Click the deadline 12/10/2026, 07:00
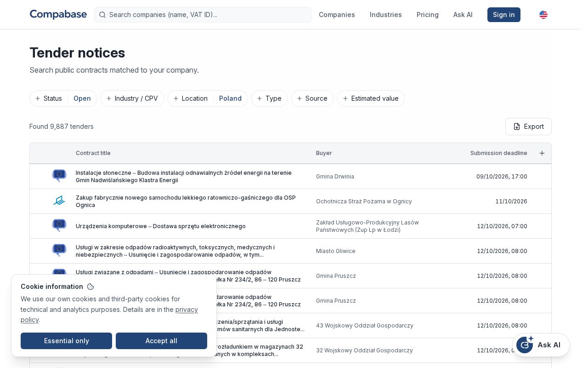 point(502,226)
